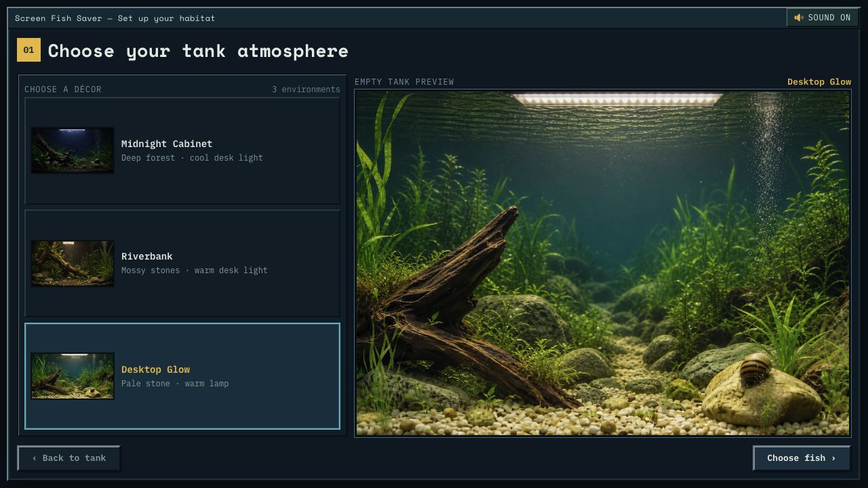Click the yellow 'Desktop Glow' preview caption
This screenshot has height=488, width=868.
(x=819, y=82)
